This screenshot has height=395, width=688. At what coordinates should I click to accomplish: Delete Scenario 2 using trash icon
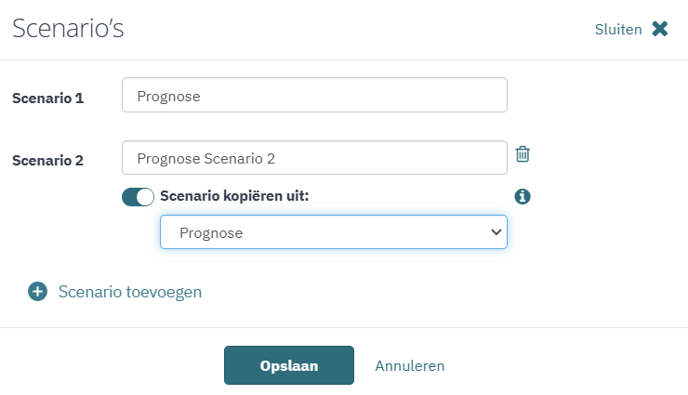pyautogui.click(x=522, y=154)
